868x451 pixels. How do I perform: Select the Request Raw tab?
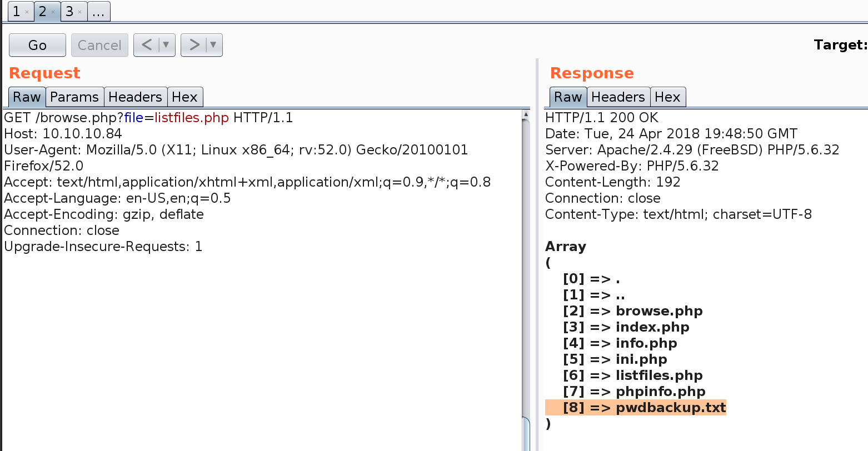27,97
